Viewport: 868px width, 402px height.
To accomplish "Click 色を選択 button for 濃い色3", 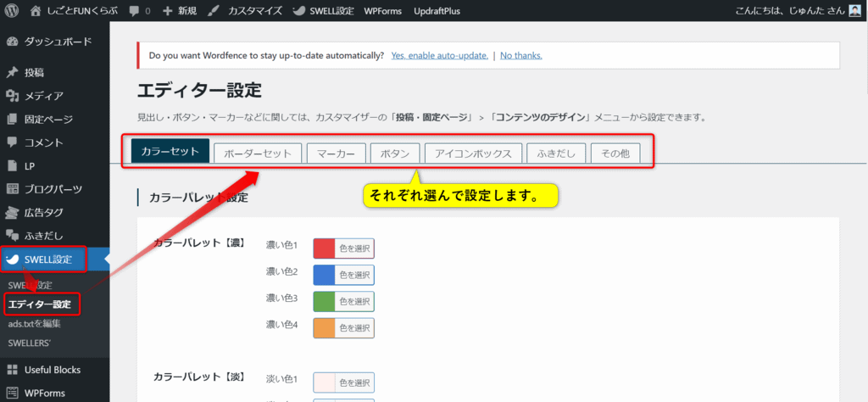I will tap(355, 301).
